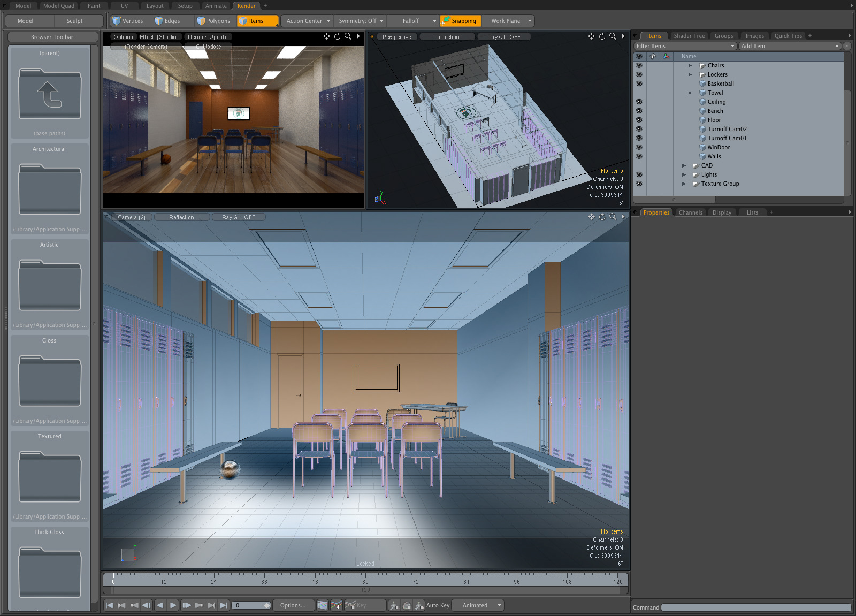The image size is (856, 616).
Task: Hide the Basketball mesh item
Action: tap(639, 83)
